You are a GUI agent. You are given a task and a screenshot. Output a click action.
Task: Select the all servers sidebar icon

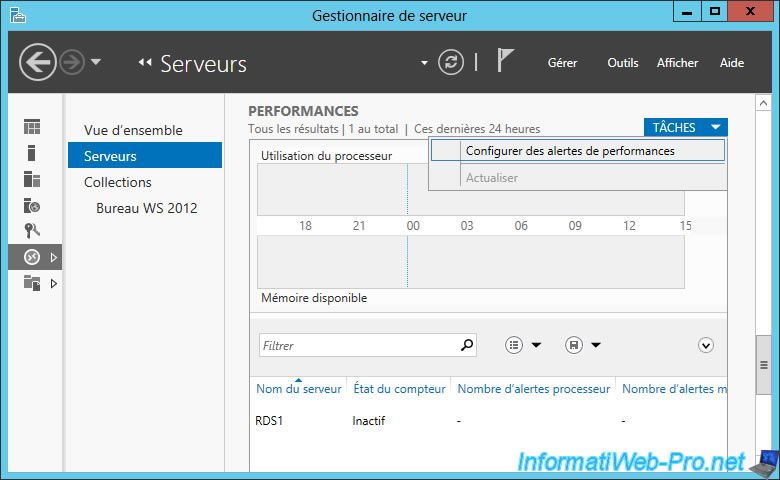point(32,179)
